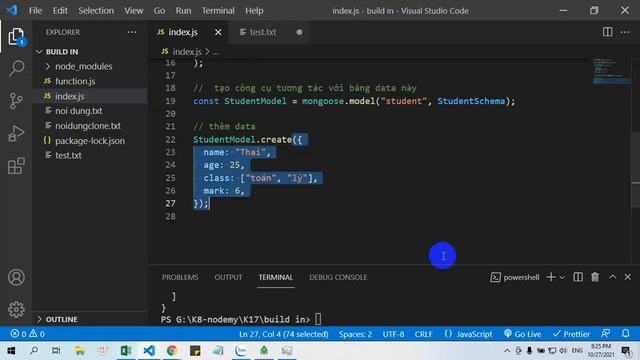The height and width of the screenshot is (360, 640).
Task: Close the index.js editor tab
Action: pyautogui.click(x=218, y=32)
